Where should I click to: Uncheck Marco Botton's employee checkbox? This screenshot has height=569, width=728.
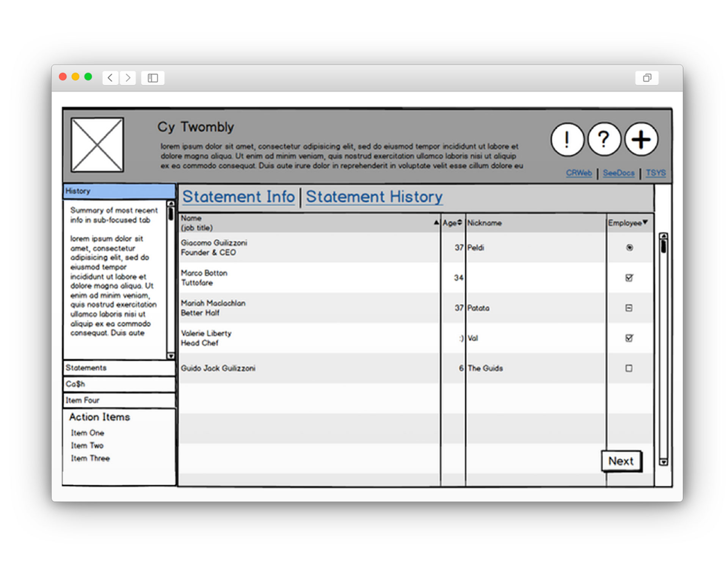tap(629, 278)
